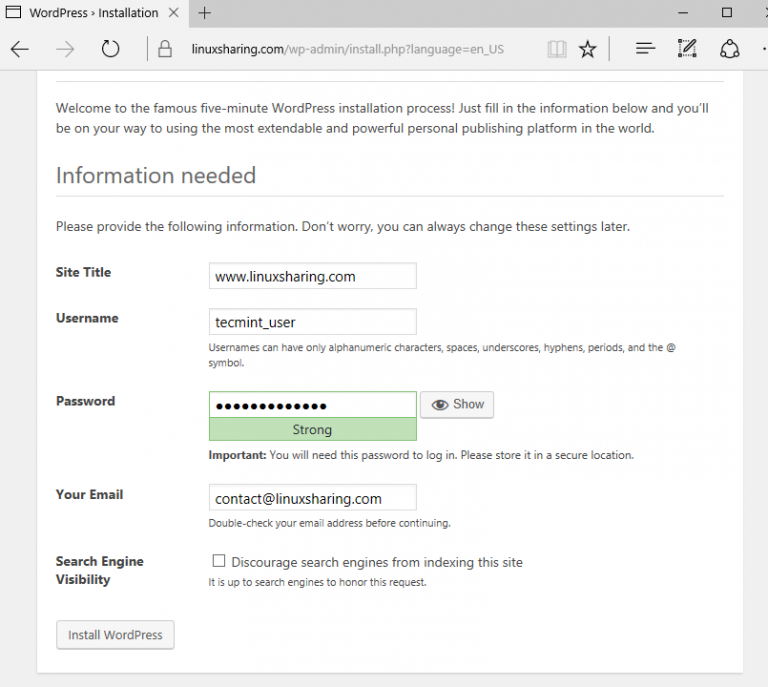This screenshot has height=687, width=768.
Task: Open the Hub lines icon
Action: (645, 48)
